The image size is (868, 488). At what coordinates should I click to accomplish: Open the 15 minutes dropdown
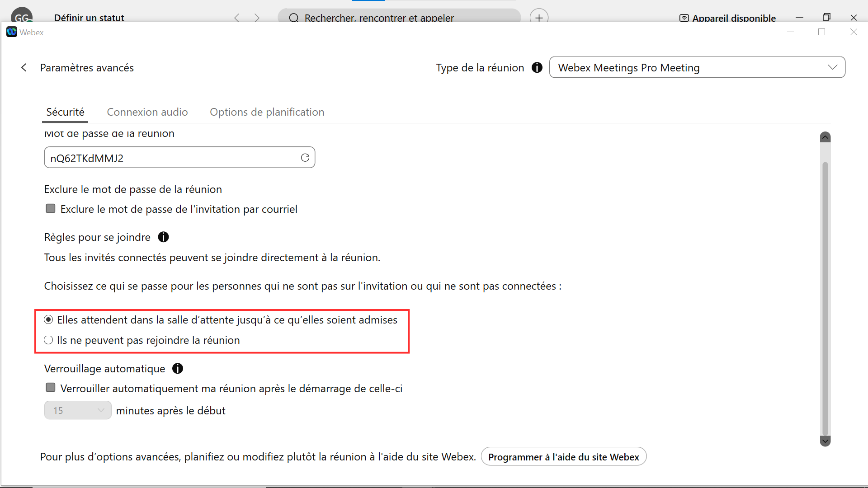pyautogui.click(x=78, y=410)
